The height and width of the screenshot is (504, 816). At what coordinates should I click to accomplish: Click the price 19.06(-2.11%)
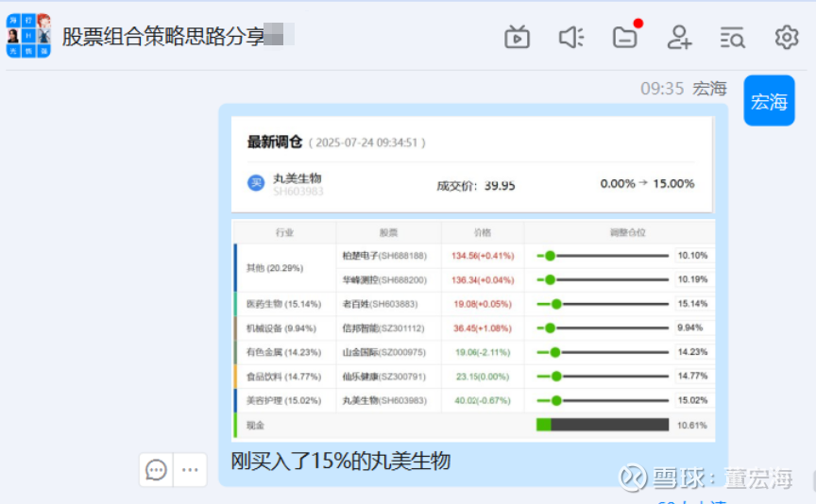coord(483,353)
